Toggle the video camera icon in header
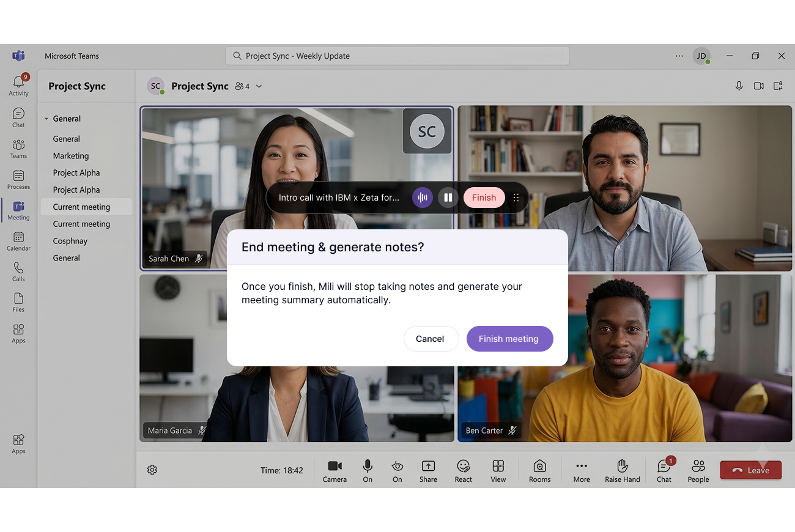Viewport: 795px width, 532px height. coord(758,86)
